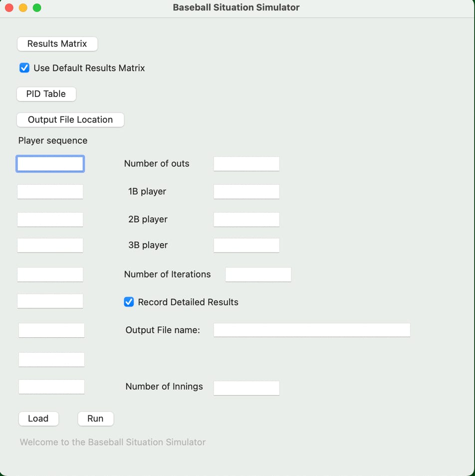The image size is (475, 476).
Task: Select the Number of Innings field
Action: tap(246, 388)
